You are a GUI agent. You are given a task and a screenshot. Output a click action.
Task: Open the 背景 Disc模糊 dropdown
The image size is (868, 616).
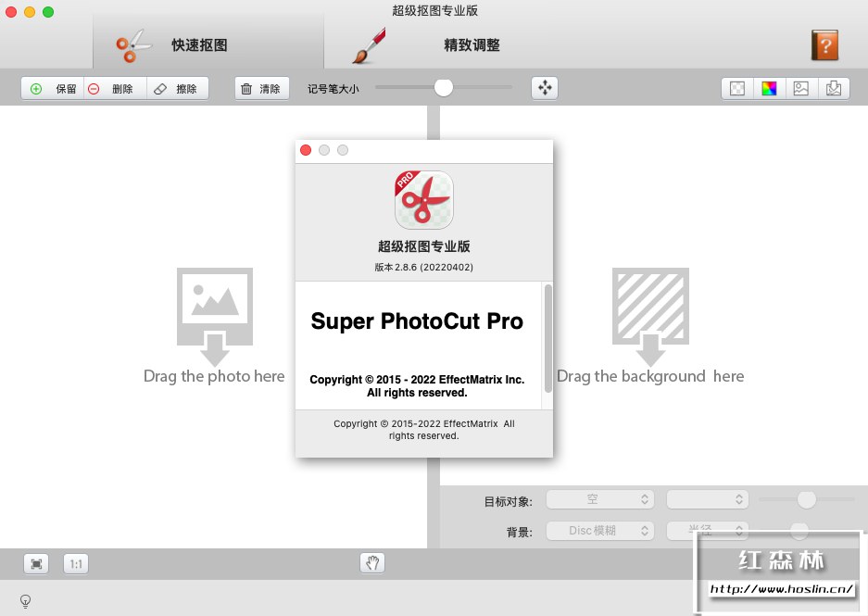click(x=600, y=531)
